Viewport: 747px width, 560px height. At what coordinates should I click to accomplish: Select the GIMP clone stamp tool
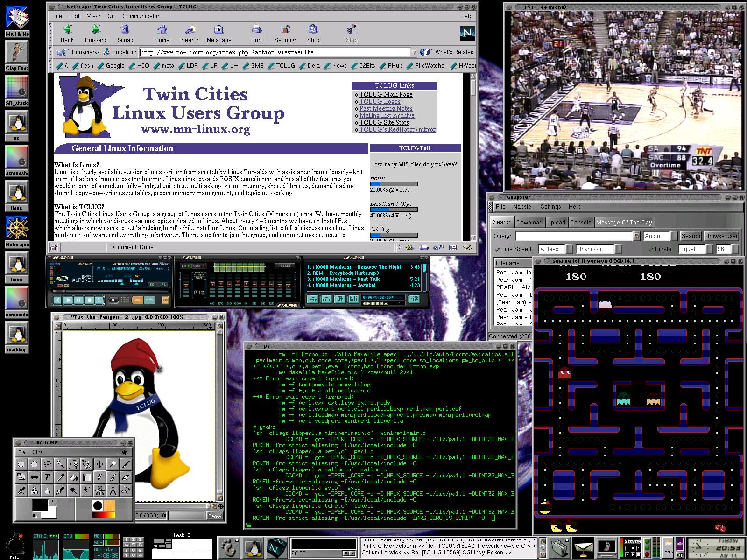tap(34, 490)
